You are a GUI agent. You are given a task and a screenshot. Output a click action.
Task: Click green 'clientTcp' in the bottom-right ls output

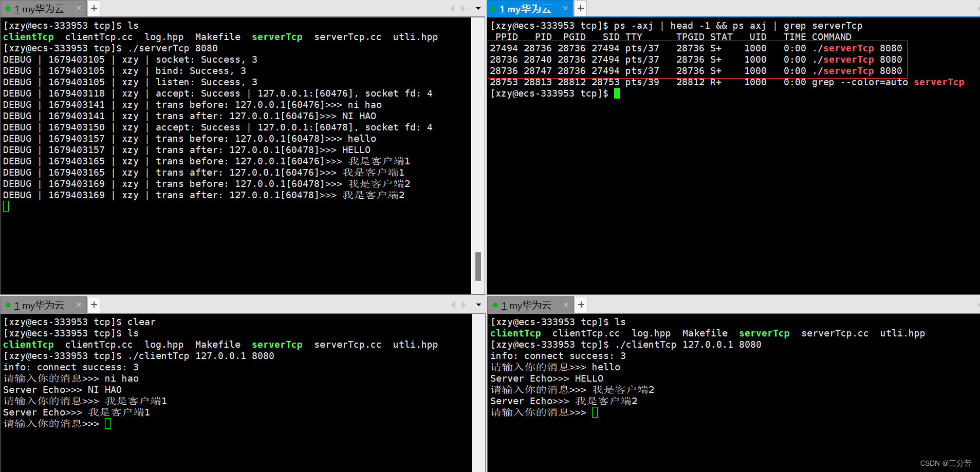coord(515,333)
